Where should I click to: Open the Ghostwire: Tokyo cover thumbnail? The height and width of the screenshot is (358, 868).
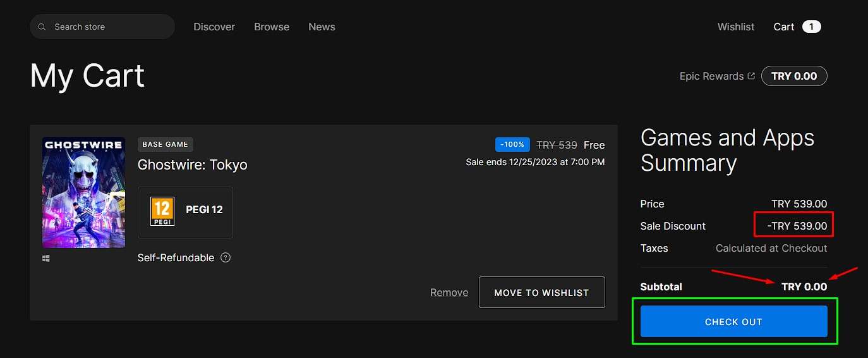[83, 192]
